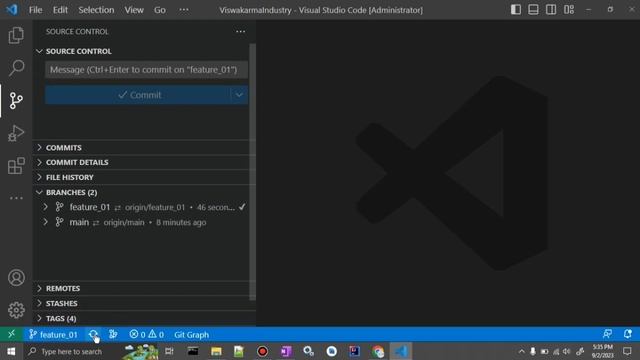Viewport: 640px width, 360px height.
Task: Select the main branch row label
Action: tap(79, 222)
